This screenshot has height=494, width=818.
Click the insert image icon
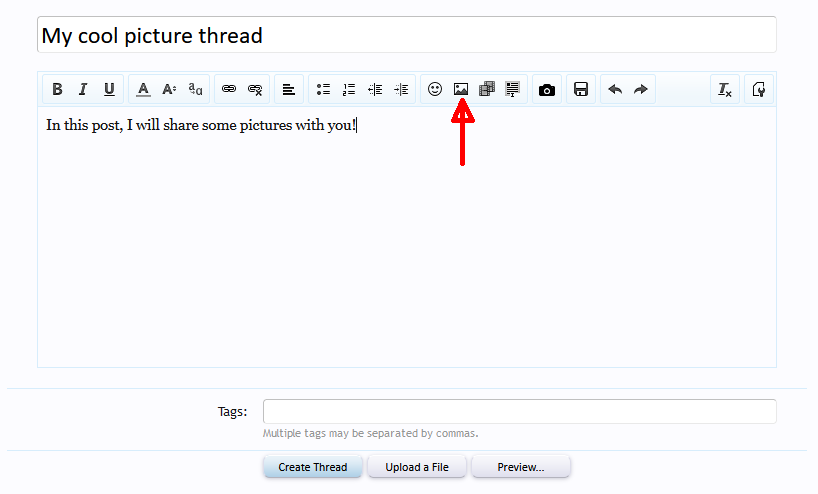(x=461, y=89)
